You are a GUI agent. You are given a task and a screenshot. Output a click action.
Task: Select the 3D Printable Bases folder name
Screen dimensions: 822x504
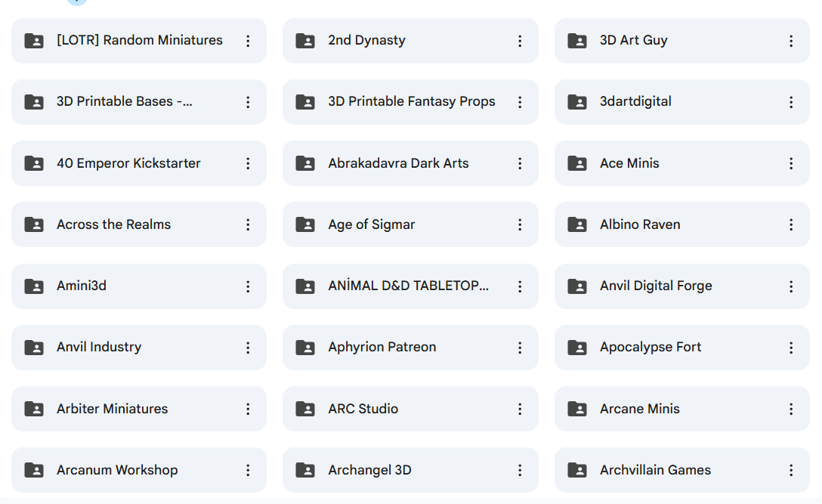[124, 102]
